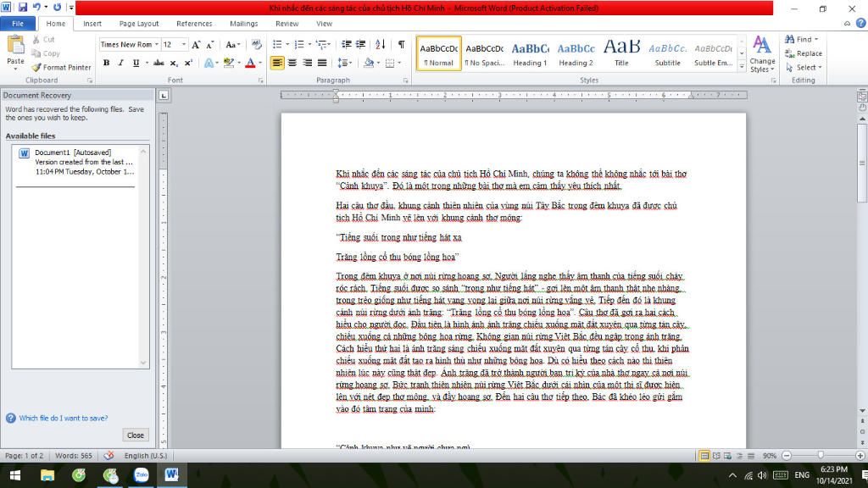Toggle Bold formatting
Image resolution: width=868 pixels, height=488 pixels.
coord(106,63)
